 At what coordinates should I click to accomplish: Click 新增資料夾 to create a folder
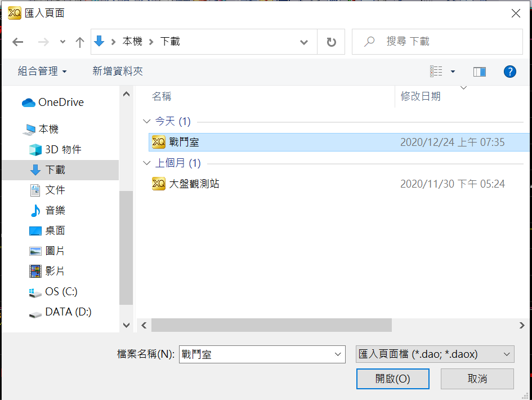click(118, 72)
